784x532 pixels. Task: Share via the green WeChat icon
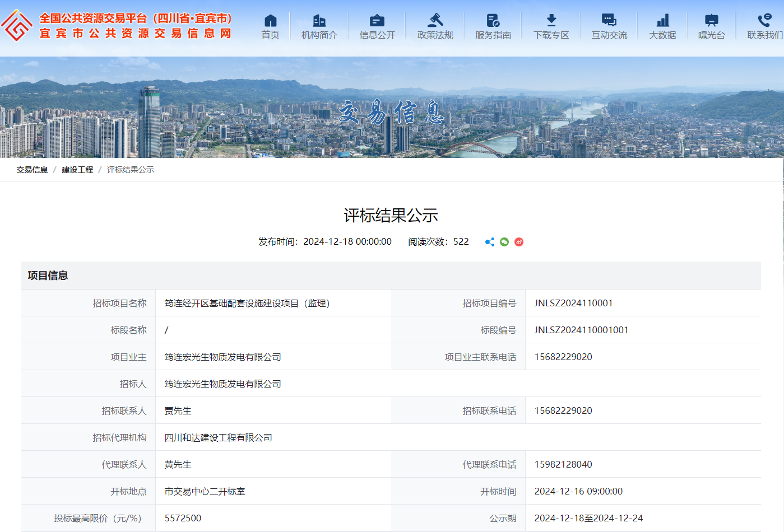(504, 242)
